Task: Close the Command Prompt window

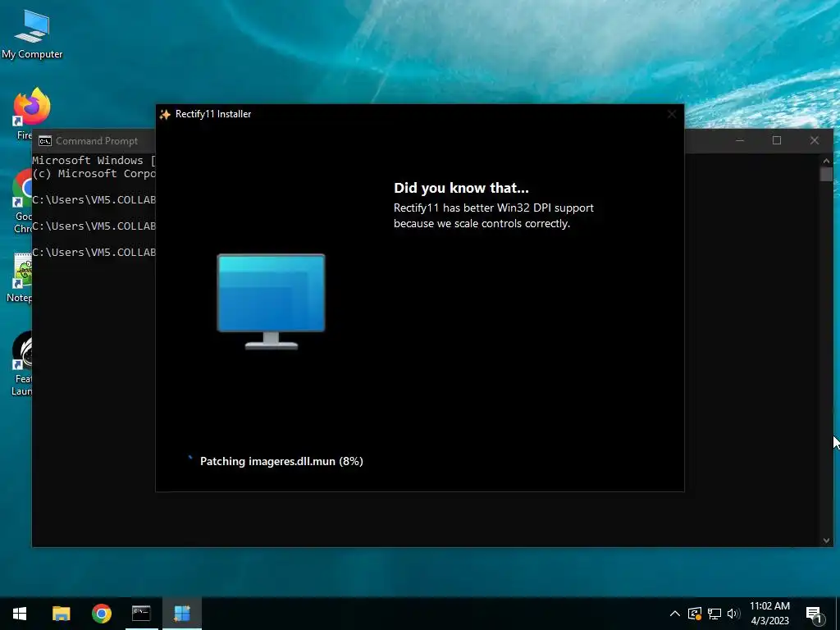Action: pyautogui.click(x=815, y=140)
